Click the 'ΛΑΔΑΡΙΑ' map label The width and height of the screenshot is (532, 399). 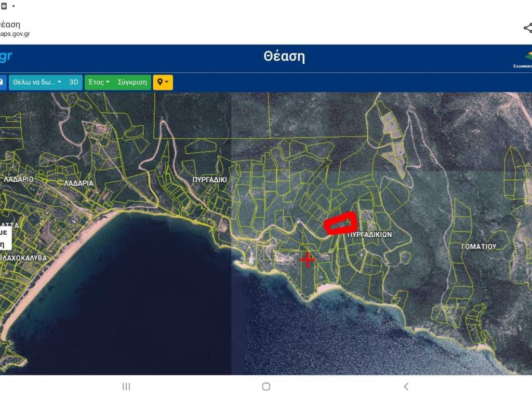(x=78, y=183)
